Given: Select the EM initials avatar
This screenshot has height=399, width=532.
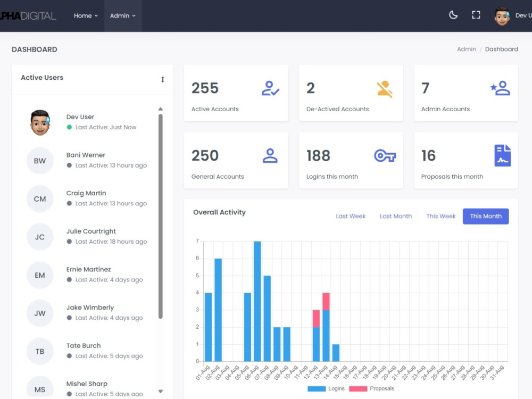Looking at the screenshot, I should 40,275.
